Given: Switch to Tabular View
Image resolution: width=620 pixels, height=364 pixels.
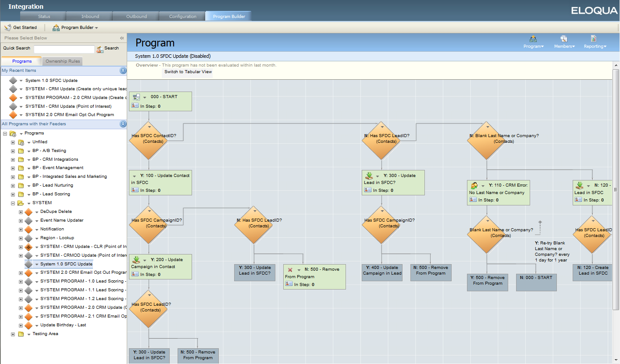Looking at the screenshot, I should pyautogui.click(x=188, y=72).
